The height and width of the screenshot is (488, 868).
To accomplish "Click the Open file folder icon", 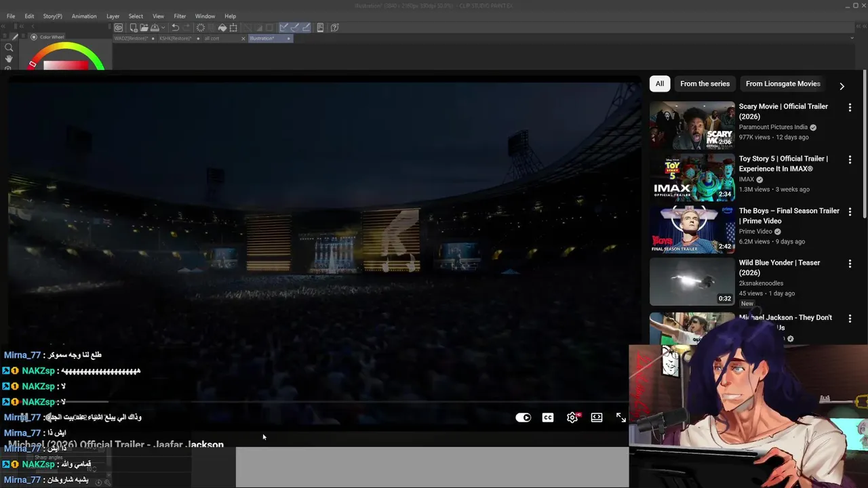I will coord(144,28).
